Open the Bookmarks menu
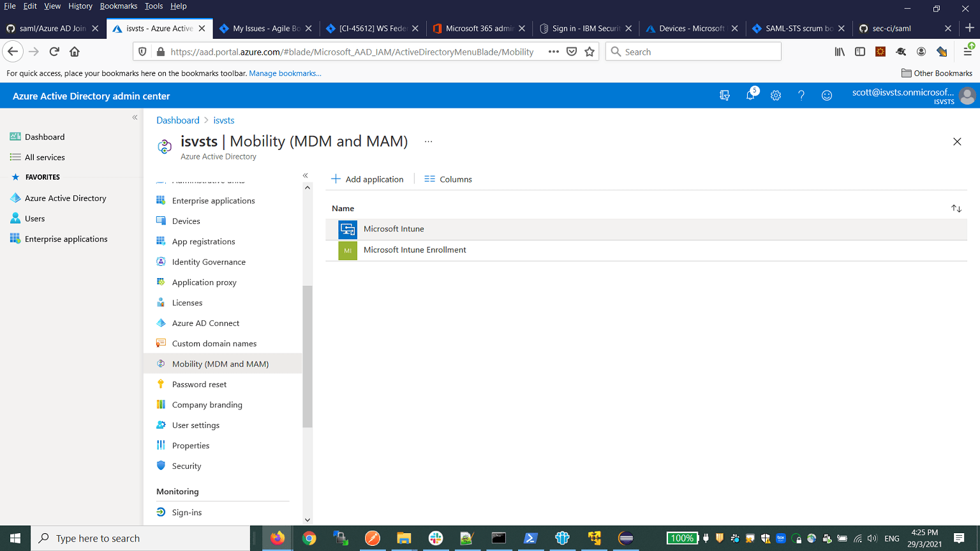 tap(119, 6)
